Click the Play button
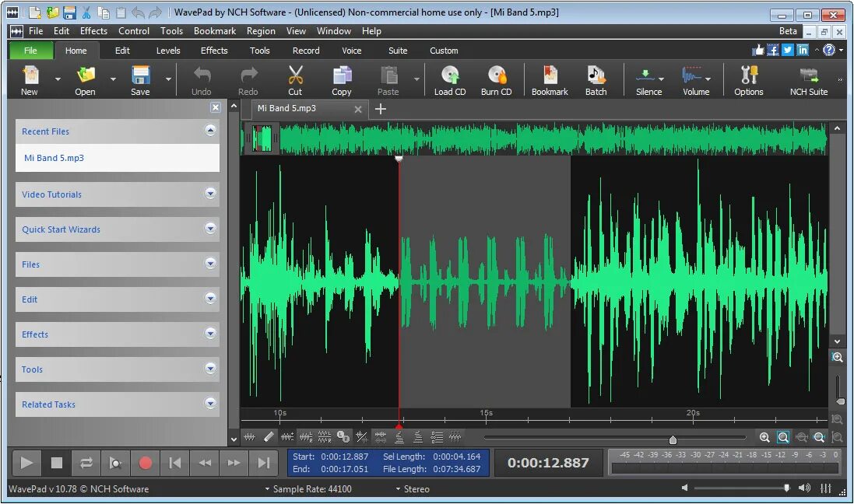 pos(26,463)
